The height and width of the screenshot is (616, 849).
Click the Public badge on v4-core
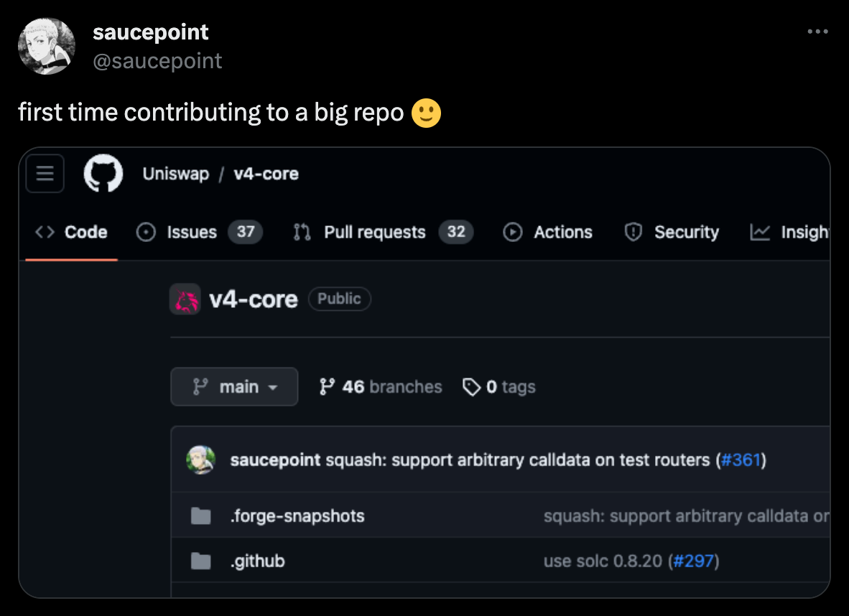(x=340, y=299)
